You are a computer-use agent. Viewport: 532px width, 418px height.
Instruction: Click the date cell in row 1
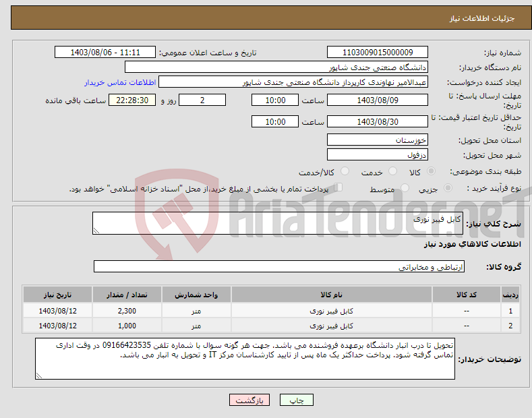coord(58,311)
